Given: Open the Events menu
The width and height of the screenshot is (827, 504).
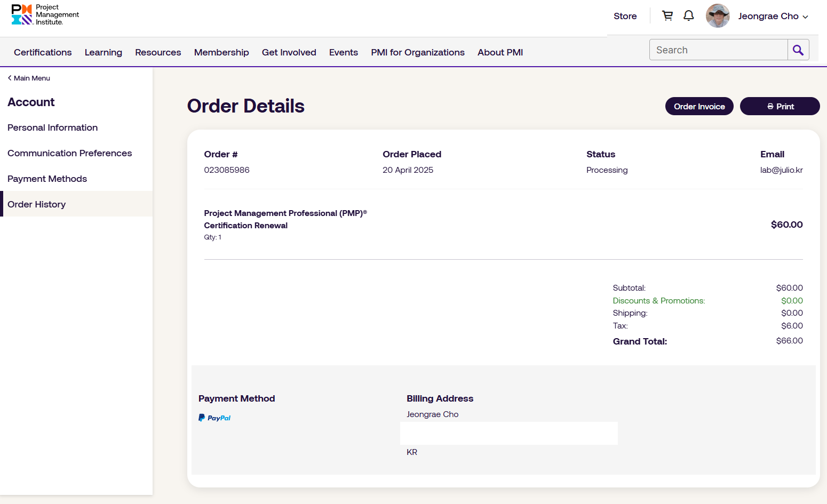Looking at the screenshot, I should pos(344,52).
